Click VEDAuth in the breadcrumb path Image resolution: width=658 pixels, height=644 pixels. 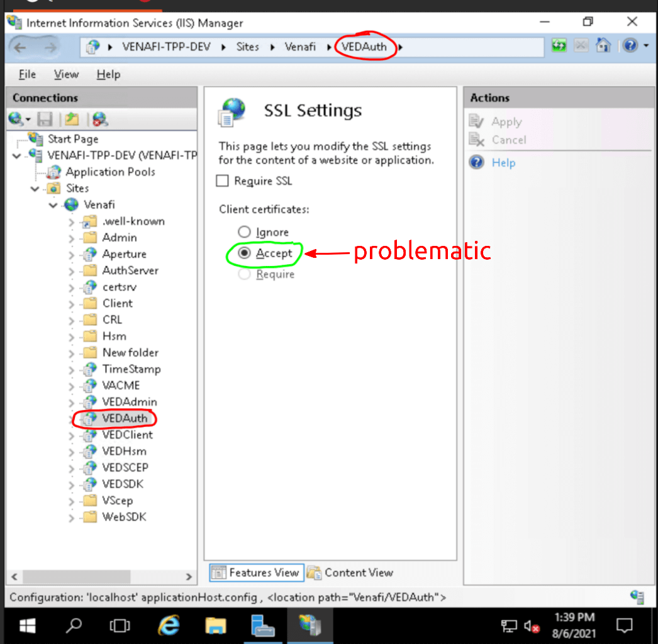365,46
